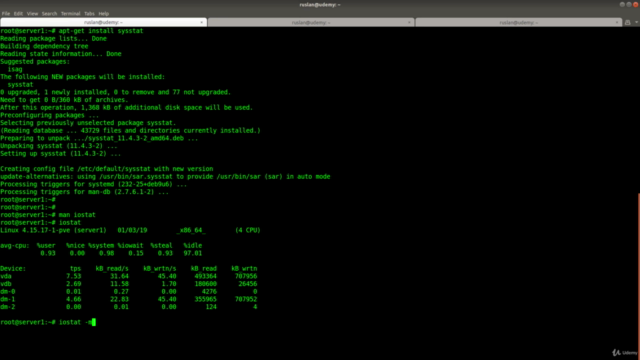The image size is (640, 360).
Task: Click the '%iowait' column header
Action: tap(130, 245)
